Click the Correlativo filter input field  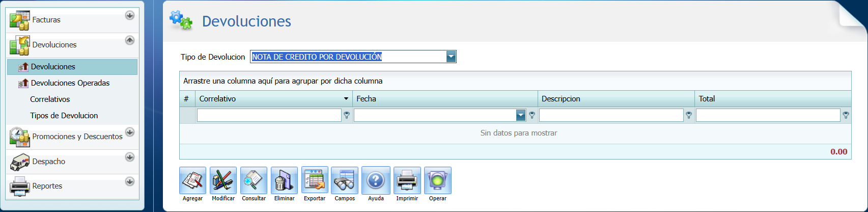[269, 116]
